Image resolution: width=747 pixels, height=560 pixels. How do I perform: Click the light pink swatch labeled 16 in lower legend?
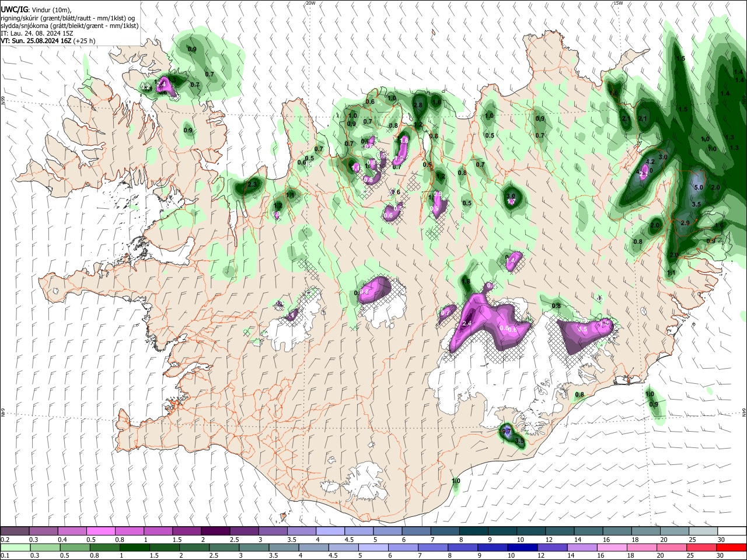(612, 547)
